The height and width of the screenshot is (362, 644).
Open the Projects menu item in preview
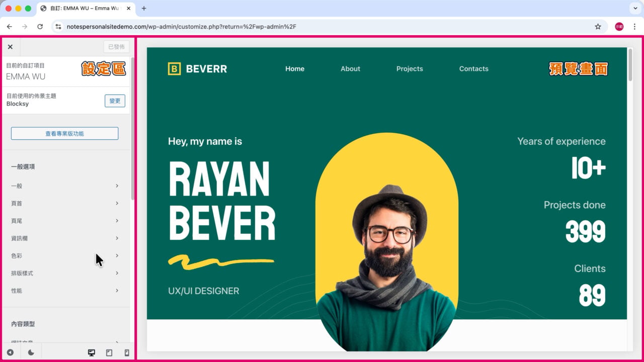point(410,69)
